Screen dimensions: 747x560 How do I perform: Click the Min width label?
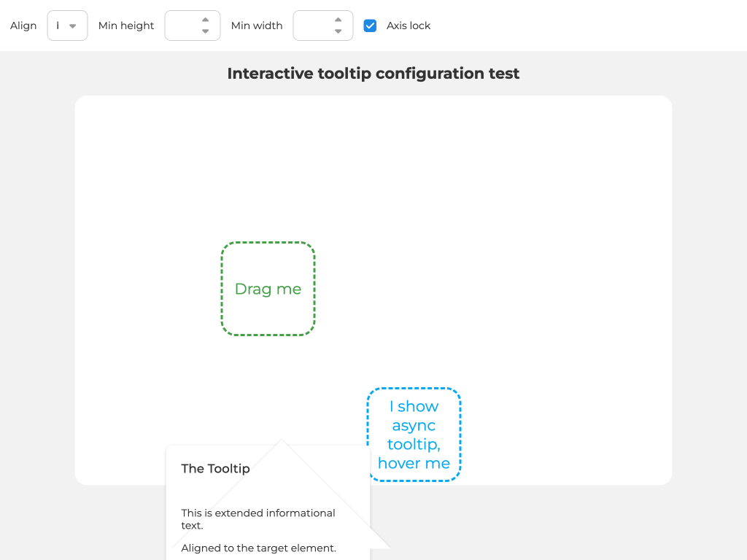click(257, 26)
